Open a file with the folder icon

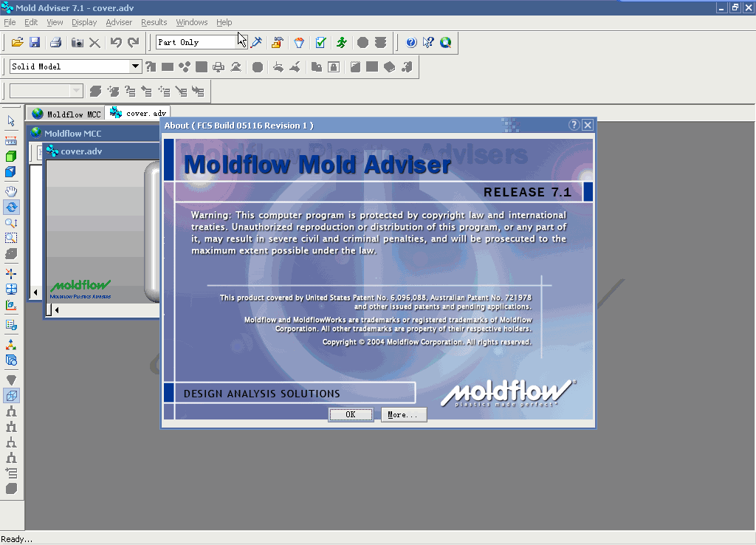pos(18,42)
